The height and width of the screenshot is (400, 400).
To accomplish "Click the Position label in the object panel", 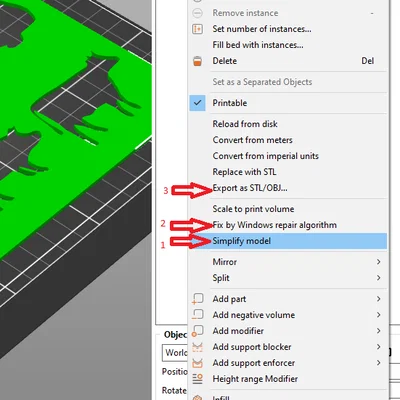I will 175,372.
